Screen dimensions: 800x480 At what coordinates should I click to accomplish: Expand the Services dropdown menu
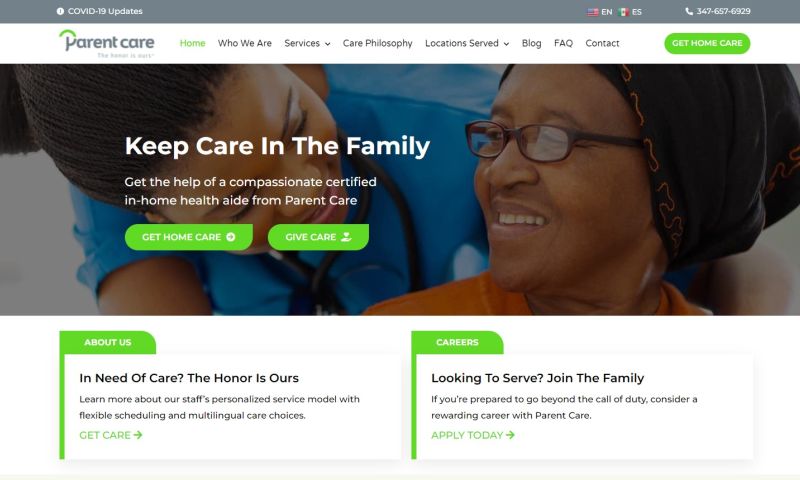tap(307, 43)
